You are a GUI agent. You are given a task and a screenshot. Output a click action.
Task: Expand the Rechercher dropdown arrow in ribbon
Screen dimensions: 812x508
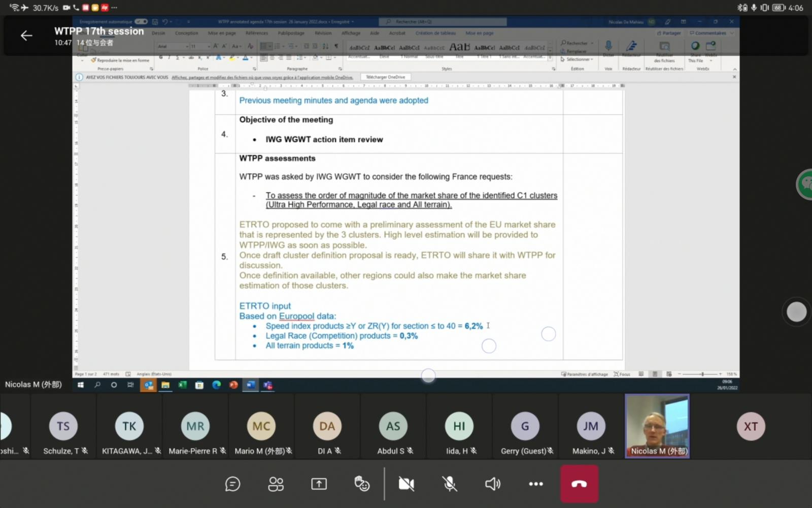(x=592, y=43)
